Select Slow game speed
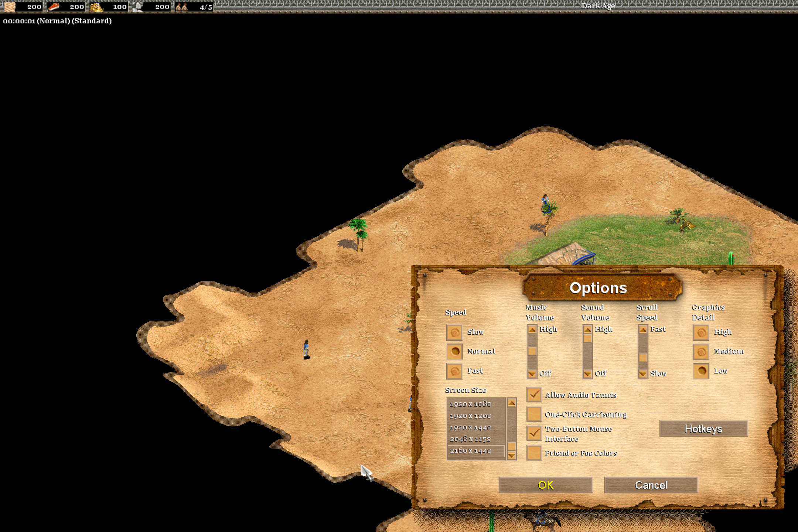This screenshot has height=532, width=798. coord(454,332)
